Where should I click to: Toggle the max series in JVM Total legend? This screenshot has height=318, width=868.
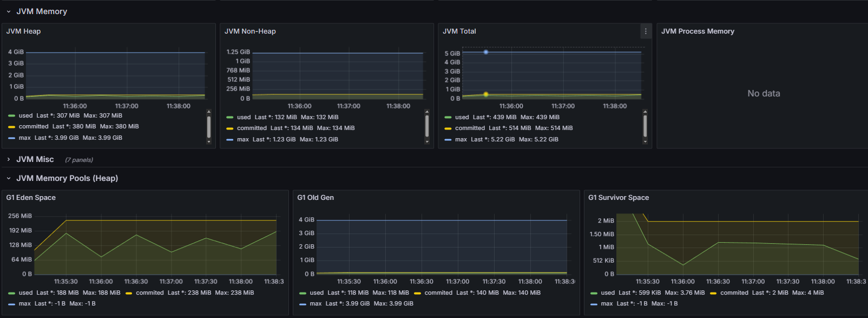(x=461, y=139)
